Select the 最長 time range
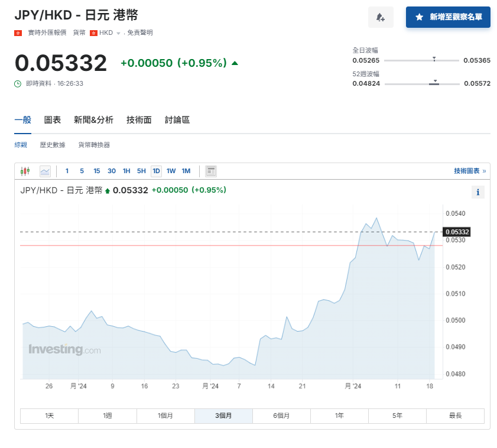 click(455, 415)
